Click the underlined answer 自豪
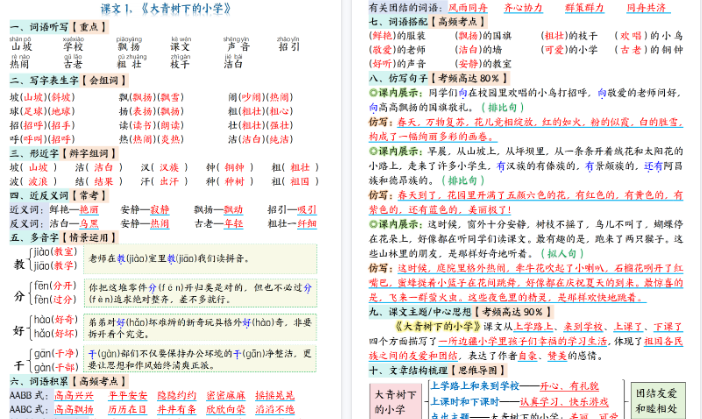The image size is (702, 419). (527, 356)
